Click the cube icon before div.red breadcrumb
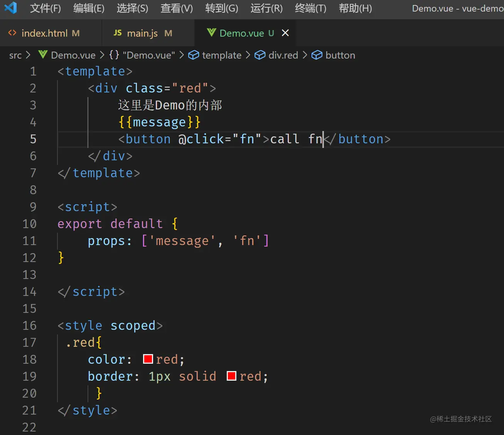The width and height of the screenshot is (504, 435). 260,55
